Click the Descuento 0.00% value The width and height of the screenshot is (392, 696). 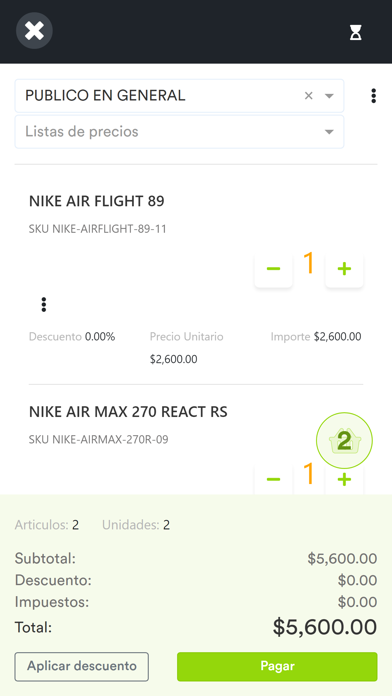pos(100,337)
